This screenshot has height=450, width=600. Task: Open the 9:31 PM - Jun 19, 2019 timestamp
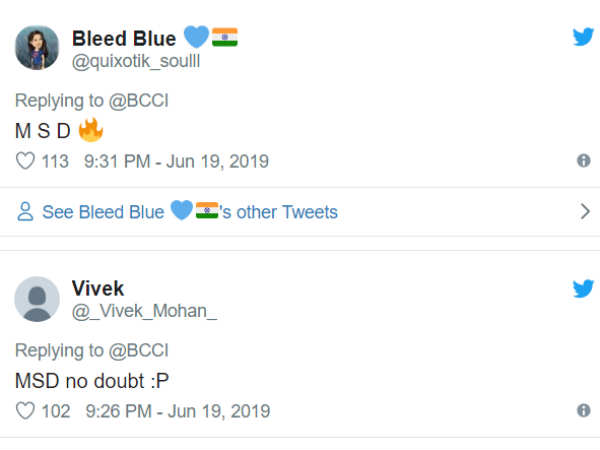click(177, 161)
